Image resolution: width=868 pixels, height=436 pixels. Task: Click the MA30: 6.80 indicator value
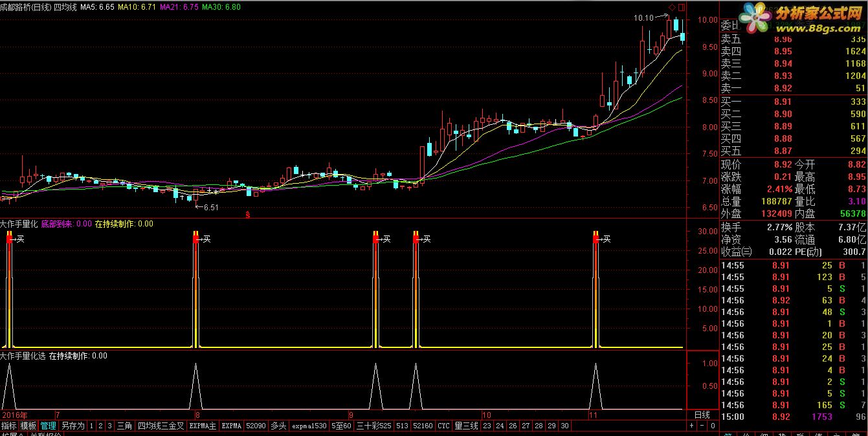[221, 6]
